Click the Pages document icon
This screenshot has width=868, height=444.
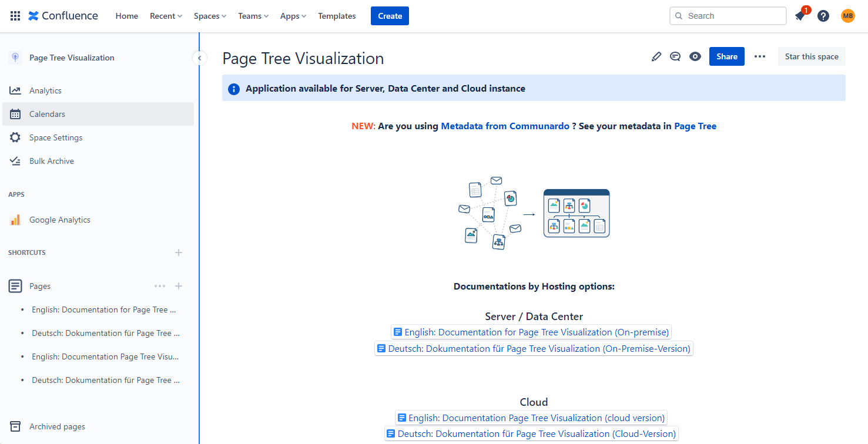(x=15, y=286)
